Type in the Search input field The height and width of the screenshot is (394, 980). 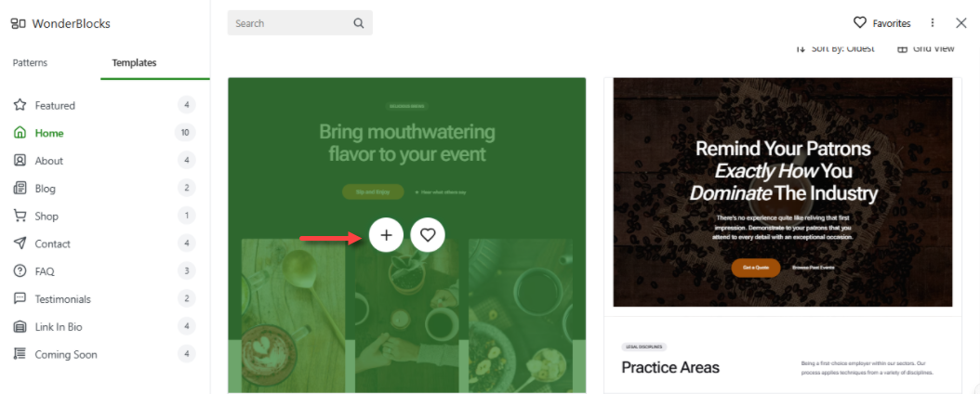click(x=288, y=23)
